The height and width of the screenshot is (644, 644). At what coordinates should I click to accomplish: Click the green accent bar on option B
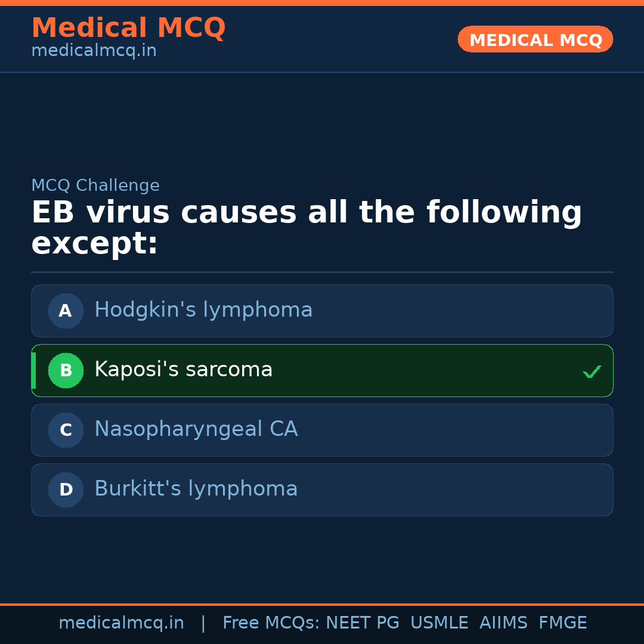(33, 370)
